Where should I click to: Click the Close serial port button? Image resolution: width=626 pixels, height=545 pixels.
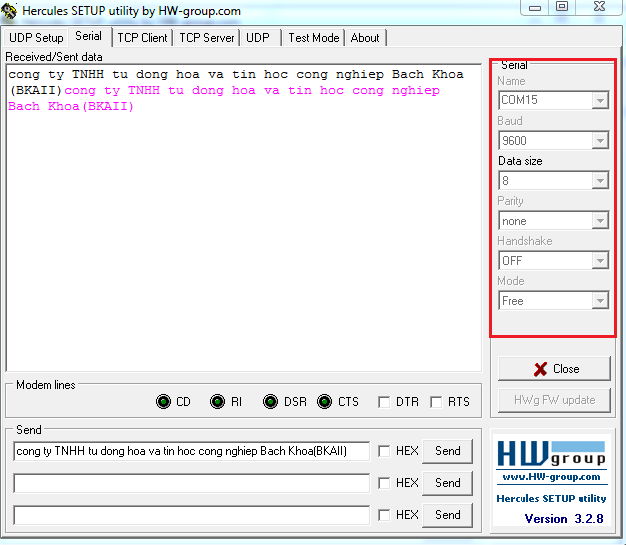554,369
